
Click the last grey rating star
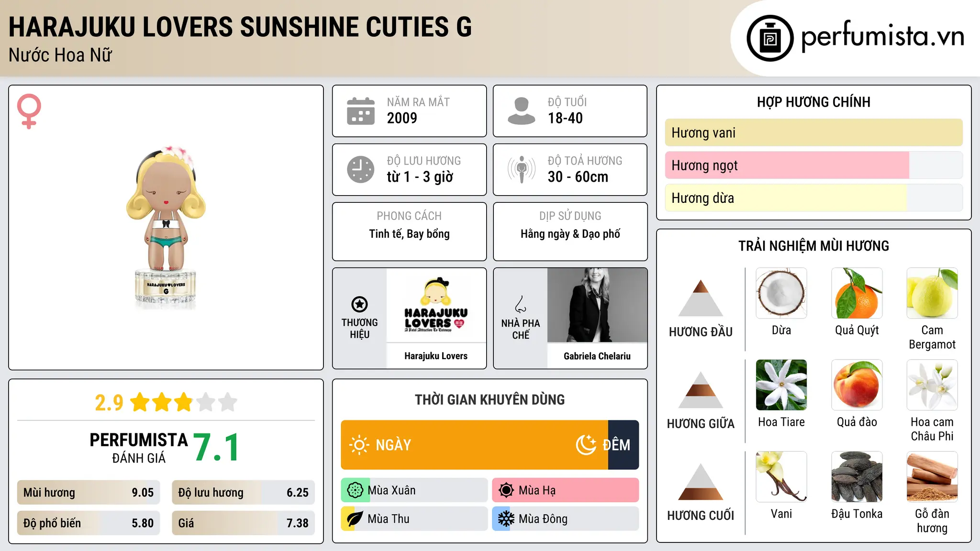228,402
